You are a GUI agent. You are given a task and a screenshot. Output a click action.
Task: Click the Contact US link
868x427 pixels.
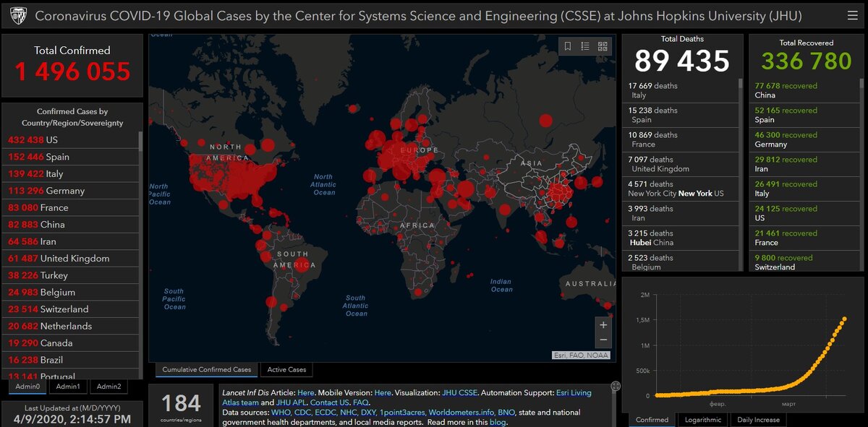click(330, 402)
